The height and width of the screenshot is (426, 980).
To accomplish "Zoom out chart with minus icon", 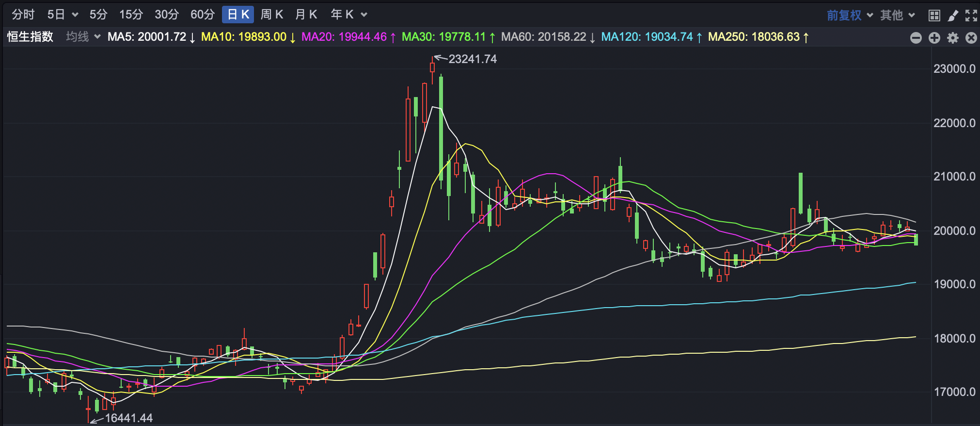I will pos(916,38).
